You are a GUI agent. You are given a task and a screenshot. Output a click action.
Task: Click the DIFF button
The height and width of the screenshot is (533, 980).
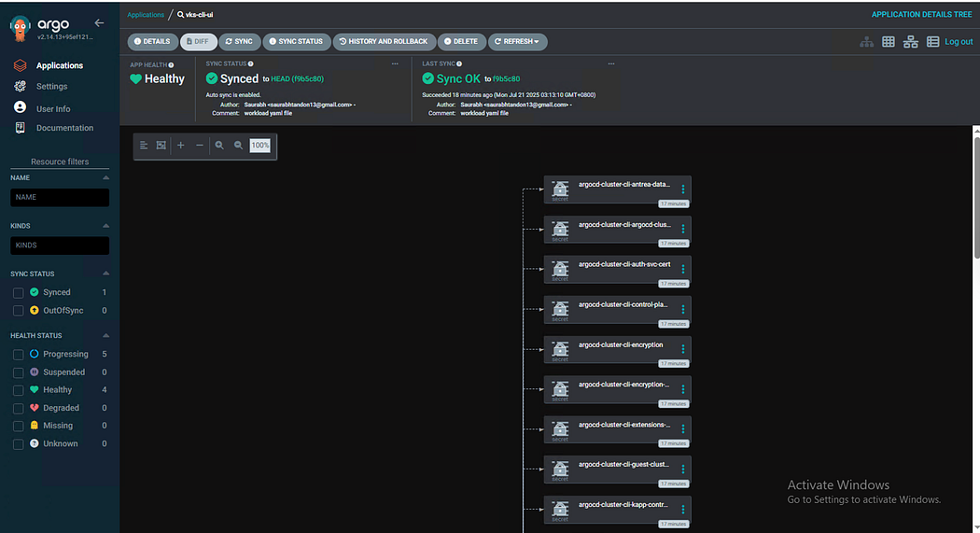(198, 41)
